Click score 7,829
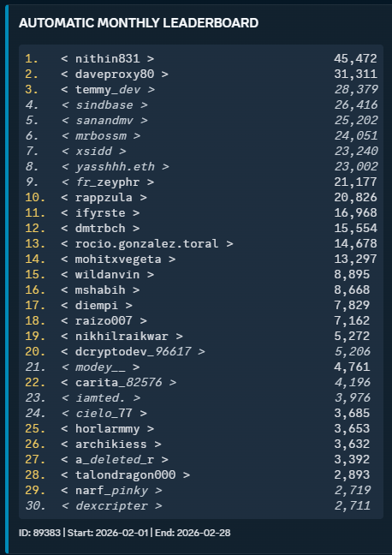 click(x=352, y=306)
